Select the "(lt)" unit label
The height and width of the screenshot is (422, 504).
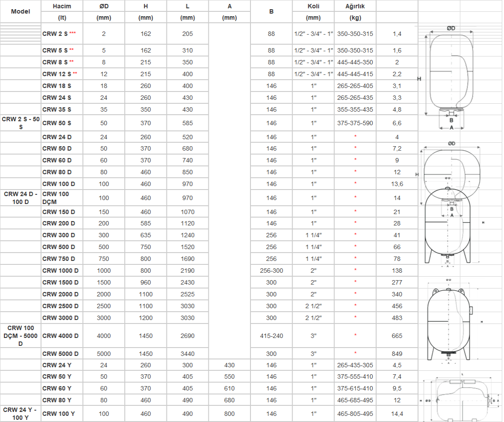[x=62, y=18]
